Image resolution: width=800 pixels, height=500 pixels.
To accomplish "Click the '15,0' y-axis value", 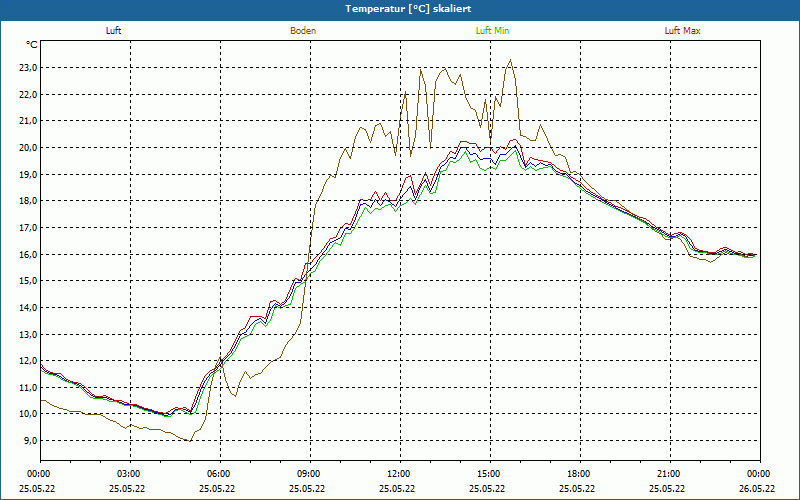I will click(28, 281).
